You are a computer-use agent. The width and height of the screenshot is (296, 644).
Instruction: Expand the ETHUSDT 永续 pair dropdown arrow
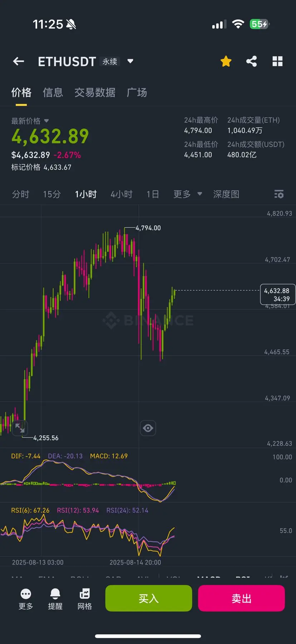pyautogui.click(x=130, y=61)
